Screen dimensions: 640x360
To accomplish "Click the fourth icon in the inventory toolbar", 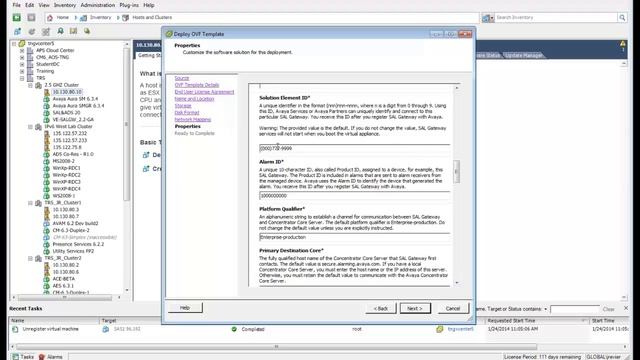I will pos(60,31).
